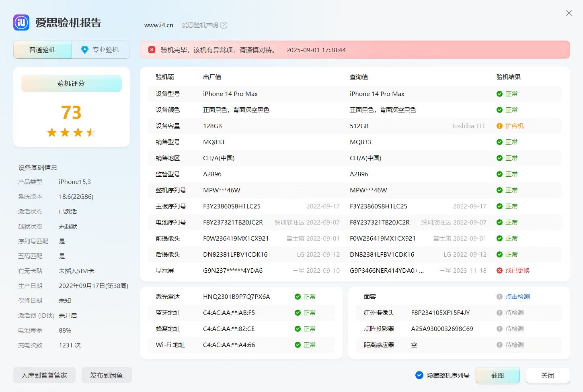583x392 pixels.
Task: Switch to the 普通验机 tab
Action: point(42,50)
